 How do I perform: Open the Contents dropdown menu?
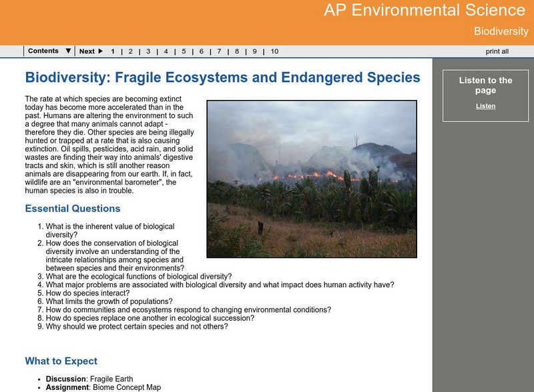pos(43,51)
